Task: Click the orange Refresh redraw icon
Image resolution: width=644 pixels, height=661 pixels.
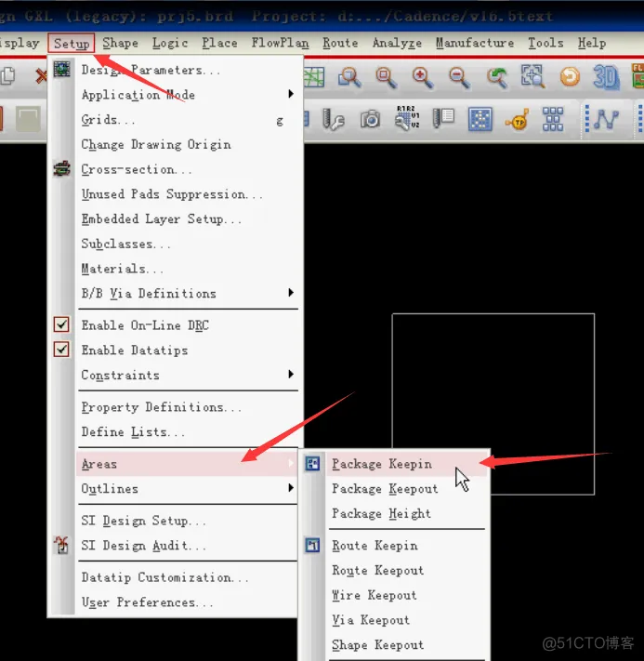Action: pyautogui.click(x=570, y=77)
